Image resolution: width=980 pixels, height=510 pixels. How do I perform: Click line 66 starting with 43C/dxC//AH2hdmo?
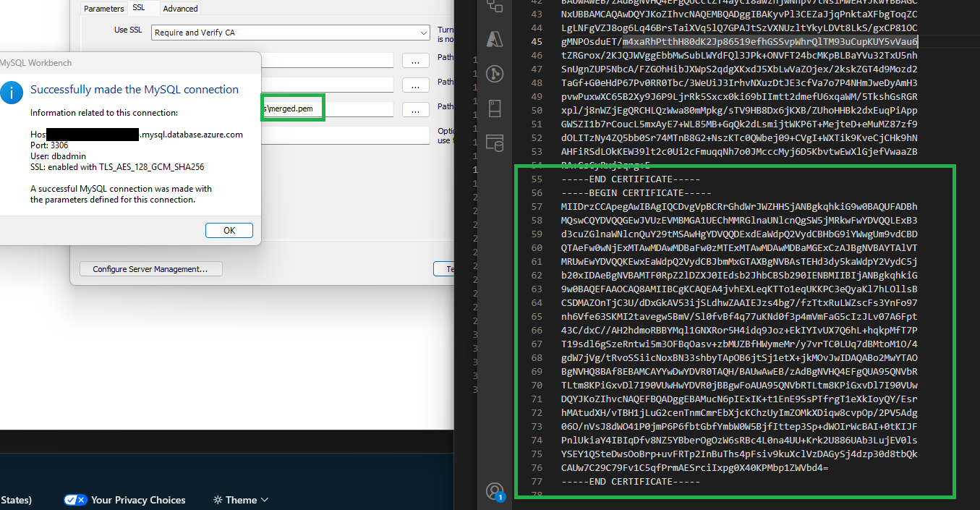(739, 330)
